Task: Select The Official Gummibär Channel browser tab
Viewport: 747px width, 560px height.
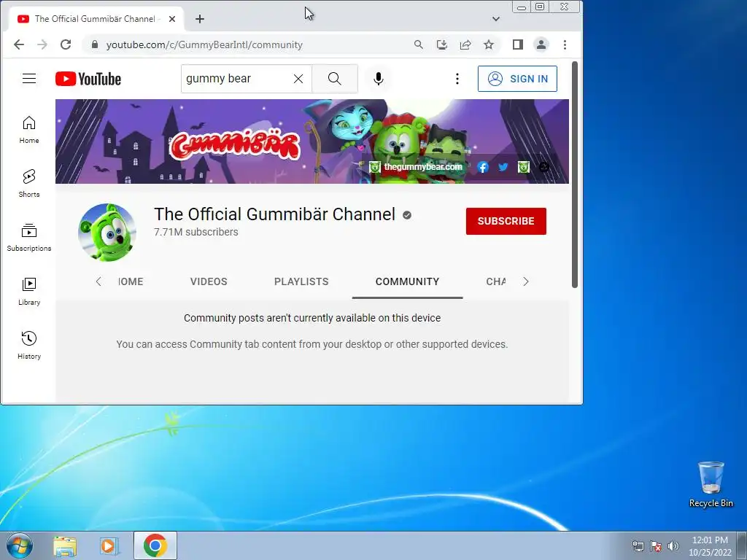Action: 95,19
